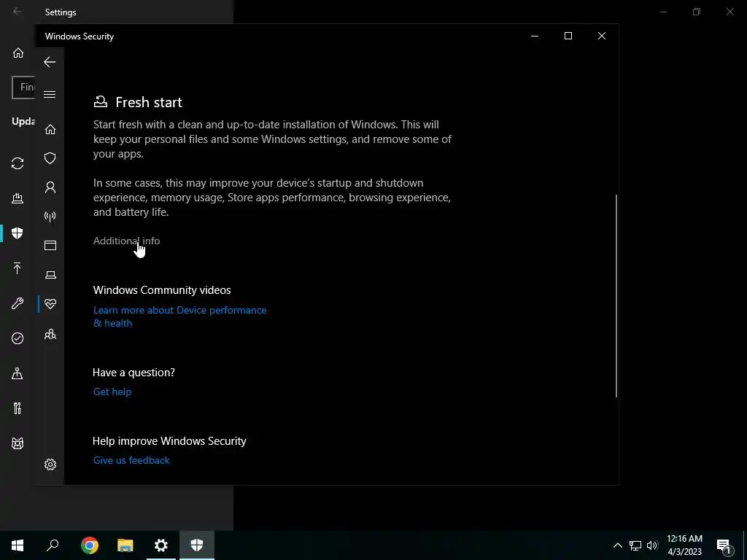The image size is (747, 560).
Task: Open Device security laptop icon
Action: click(50, 275)
